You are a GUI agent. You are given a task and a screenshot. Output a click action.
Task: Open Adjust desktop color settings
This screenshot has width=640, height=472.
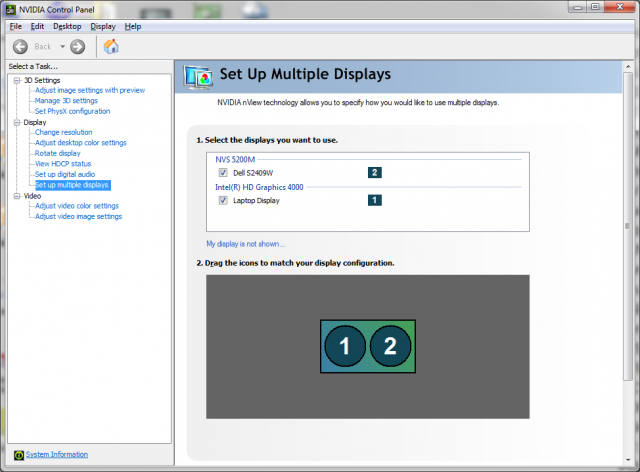80,143
